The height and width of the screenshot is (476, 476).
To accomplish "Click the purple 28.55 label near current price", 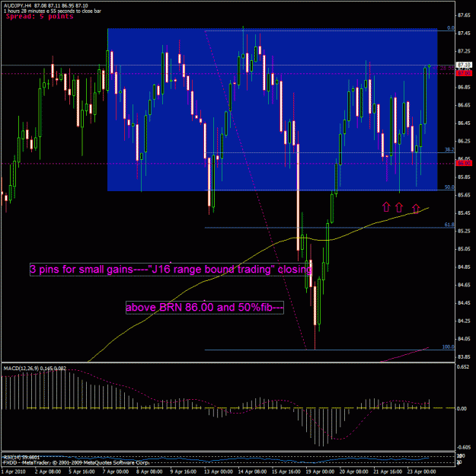I will (443, 69).
